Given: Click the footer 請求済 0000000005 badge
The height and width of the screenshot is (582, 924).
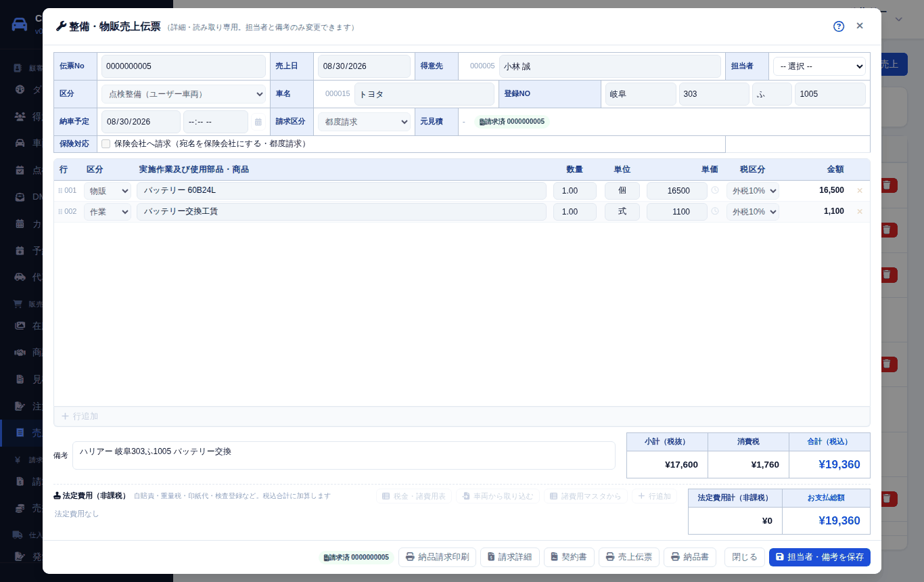Looking at the screenshot, I should coord(356,558).
